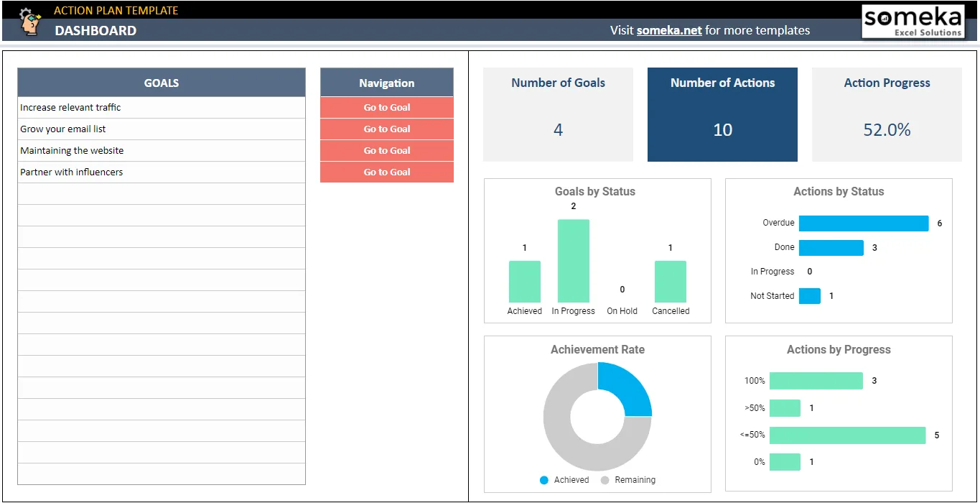This screenshot has height=503, width=980.
Task: Select the Number of Goals card
Action: point(558,114)
